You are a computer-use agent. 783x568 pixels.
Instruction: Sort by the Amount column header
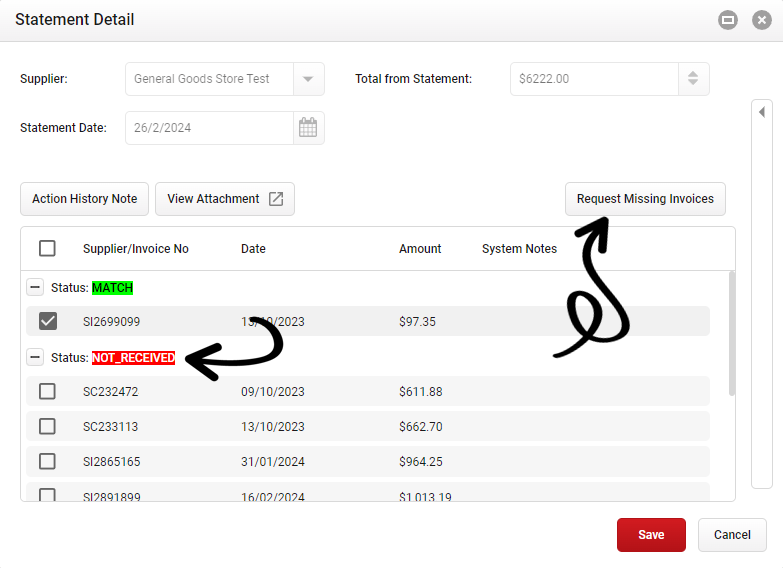click(x=420, y=249)
